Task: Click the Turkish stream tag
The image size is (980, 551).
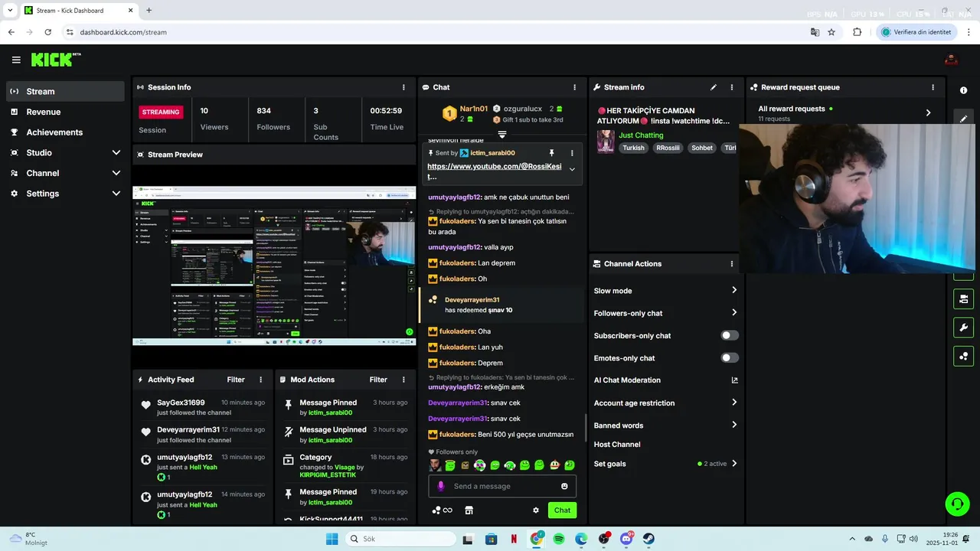Action: point(633,148)
